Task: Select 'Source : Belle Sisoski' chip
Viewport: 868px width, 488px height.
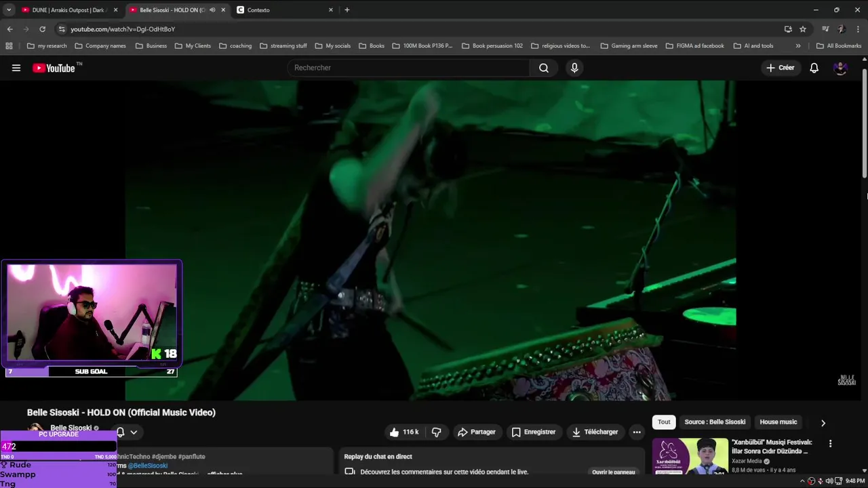Action: pos(715,422)
